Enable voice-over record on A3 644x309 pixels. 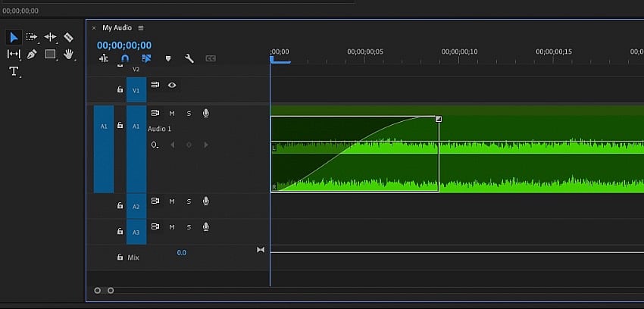pyautogui.click(x=206, y=226)
